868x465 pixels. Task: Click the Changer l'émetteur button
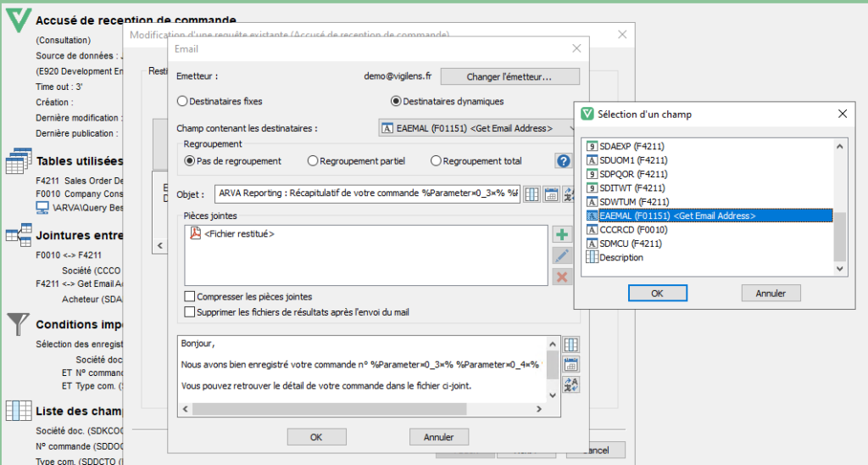click(509, 76)
